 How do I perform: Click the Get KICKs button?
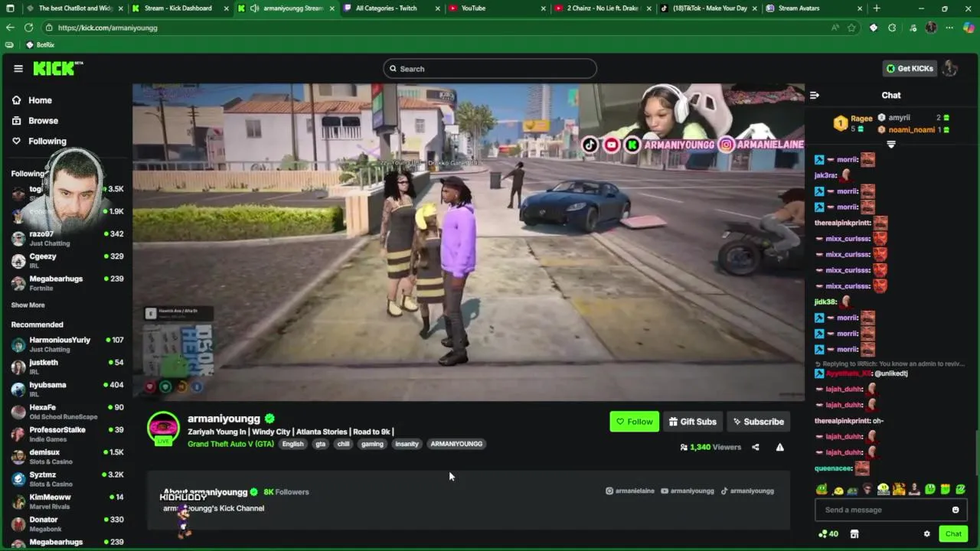(x=910, y=69)
